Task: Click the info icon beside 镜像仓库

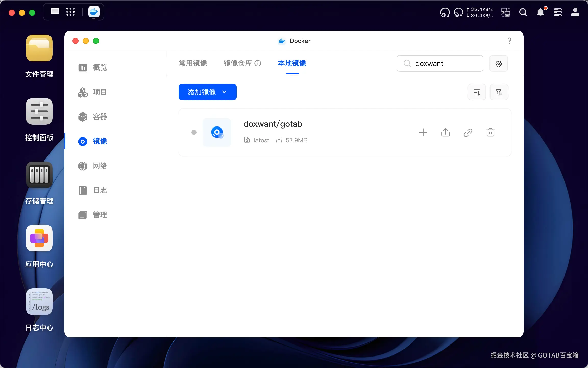Action: coord(258,63)
